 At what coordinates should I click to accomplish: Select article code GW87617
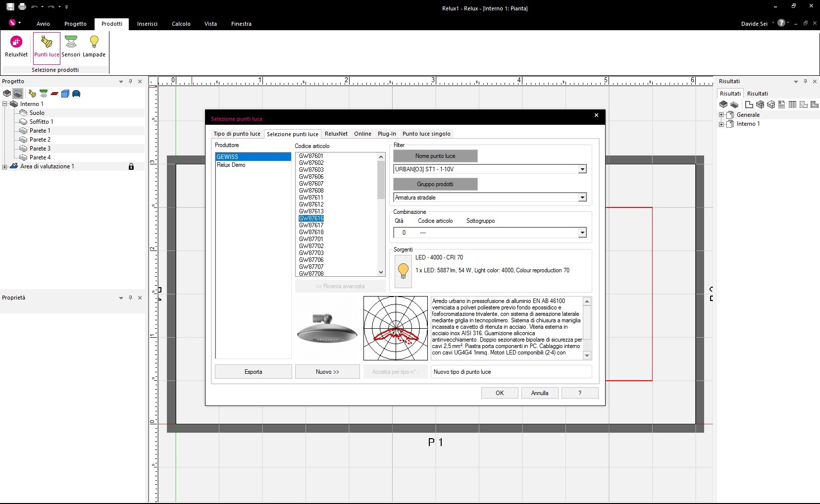(x=311, y=225)
